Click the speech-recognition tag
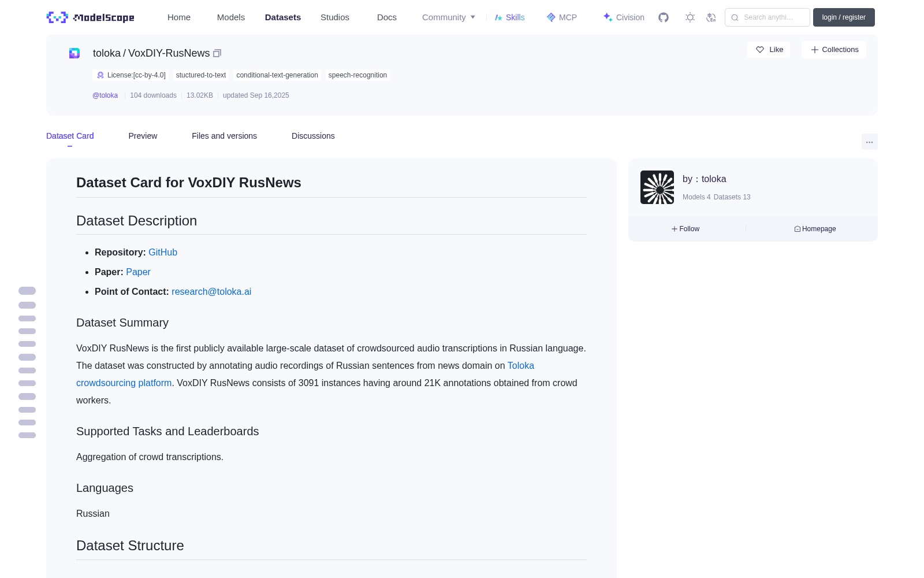Screen dimensions: 924x578 click(357, 75)
